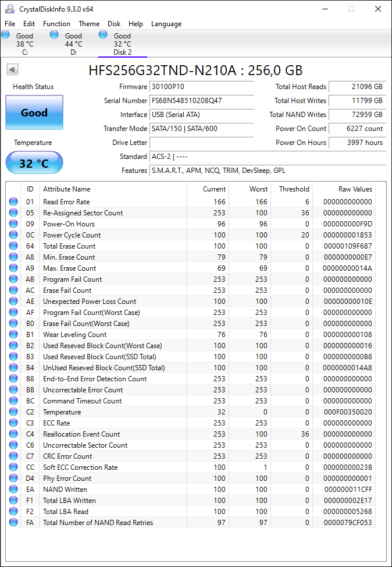Click the Serial Number field
This screenshot has height=567, width=392.
tap(202, 101)
